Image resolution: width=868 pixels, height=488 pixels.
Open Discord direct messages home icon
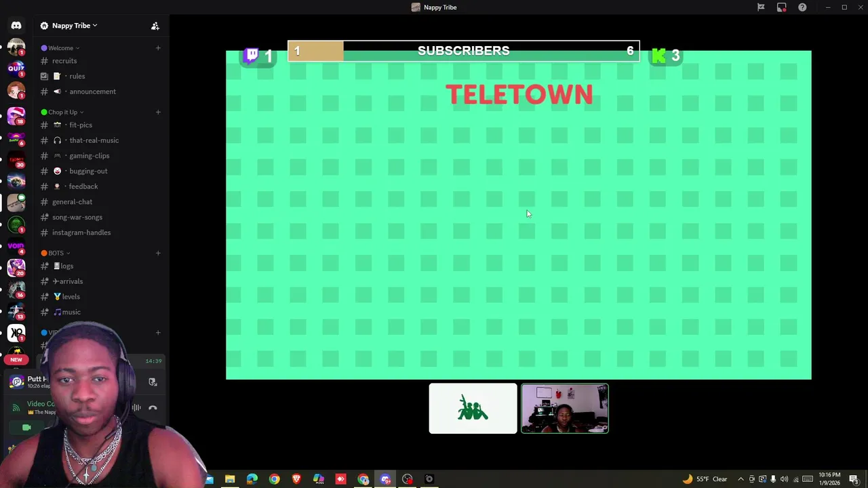(x=16, y=26)
